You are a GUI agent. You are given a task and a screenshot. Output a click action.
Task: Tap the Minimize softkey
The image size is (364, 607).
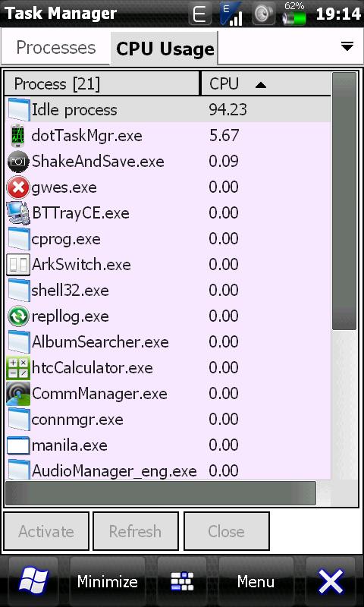tap(107, 581)
